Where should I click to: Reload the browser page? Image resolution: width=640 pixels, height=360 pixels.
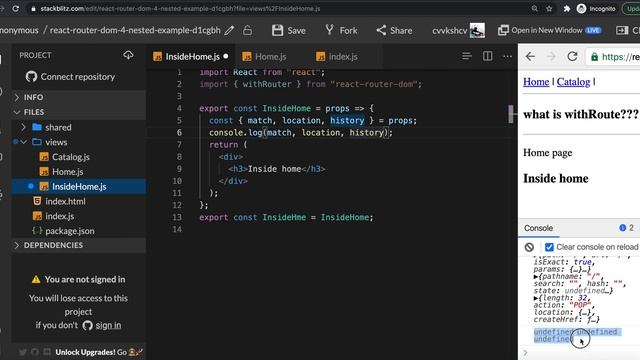click(x=16, y=8)
